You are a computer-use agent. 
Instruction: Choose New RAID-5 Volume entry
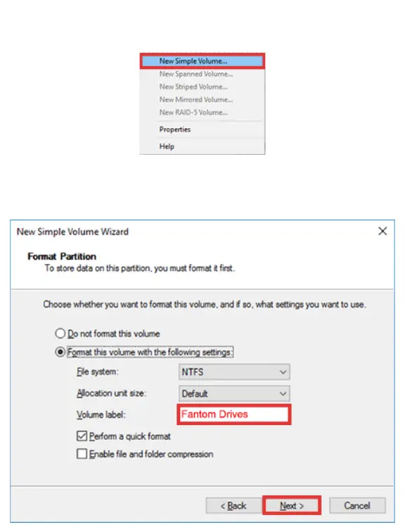(202, 113)
